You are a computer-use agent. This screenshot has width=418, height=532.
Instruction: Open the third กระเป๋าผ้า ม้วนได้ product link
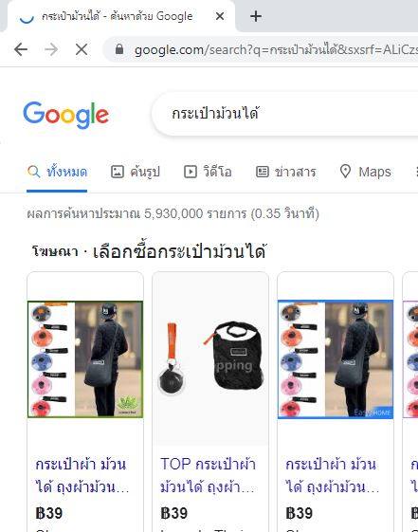point(333,475)
